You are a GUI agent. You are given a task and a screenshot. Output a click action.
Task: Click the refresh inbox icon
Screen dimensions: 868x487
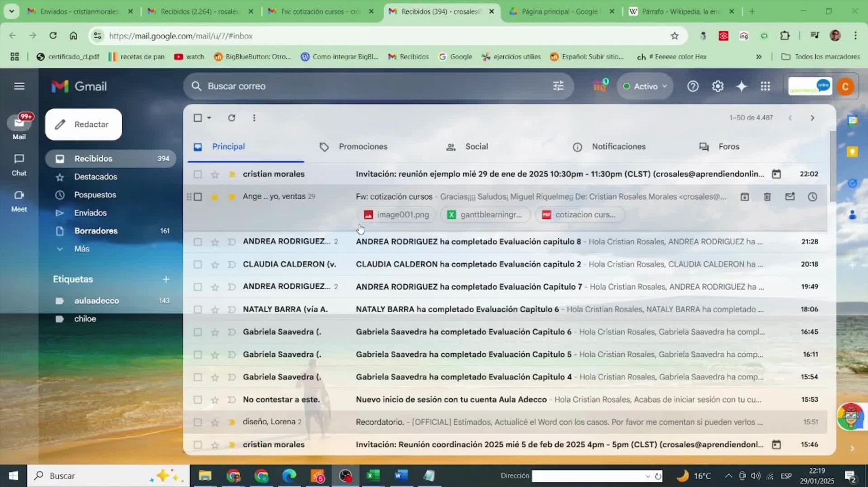(232, 118)
